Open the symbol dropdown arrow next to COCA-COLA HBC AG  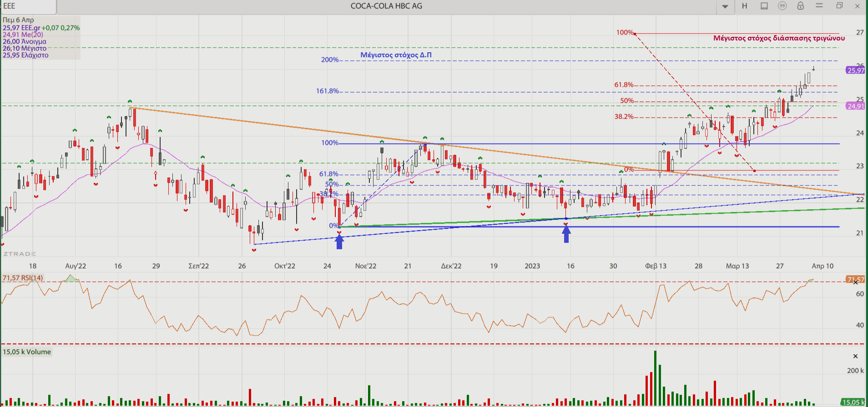pyautogui.click(x=725, y=6)
